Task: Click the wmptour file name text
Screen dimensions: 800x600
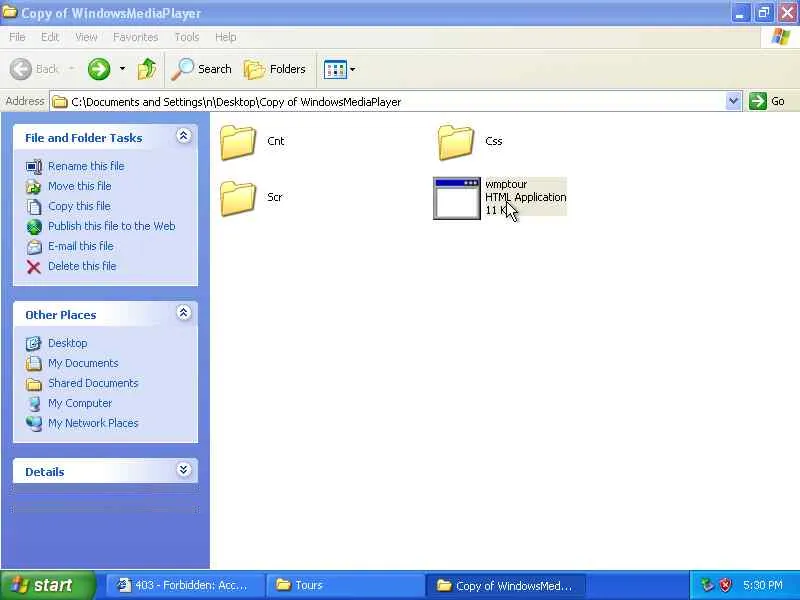Action: 506,184
